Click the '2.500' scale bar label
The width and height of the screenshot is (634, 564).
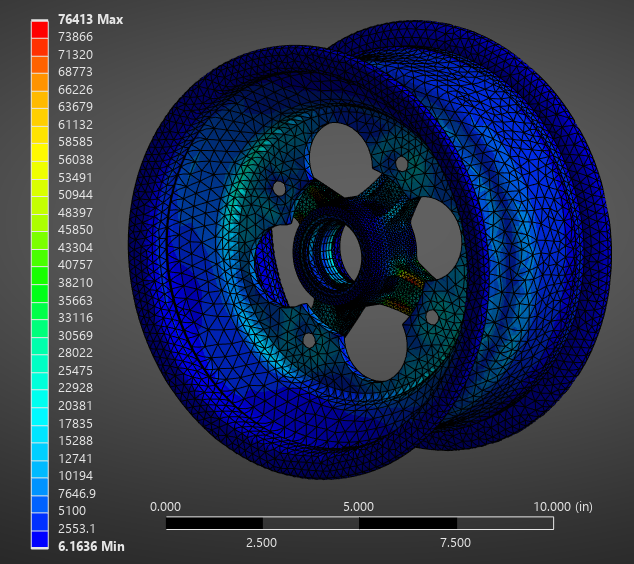262,543
